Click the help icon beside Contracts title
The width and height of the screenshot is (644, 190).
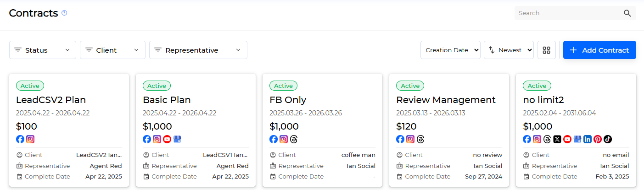[64, 13]
